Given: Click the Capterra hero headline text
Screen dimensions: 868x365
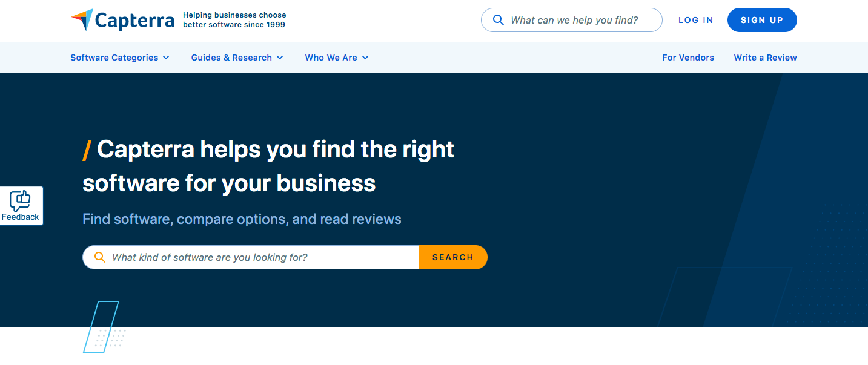Looking at the screenshot, I should pos(268,166).
